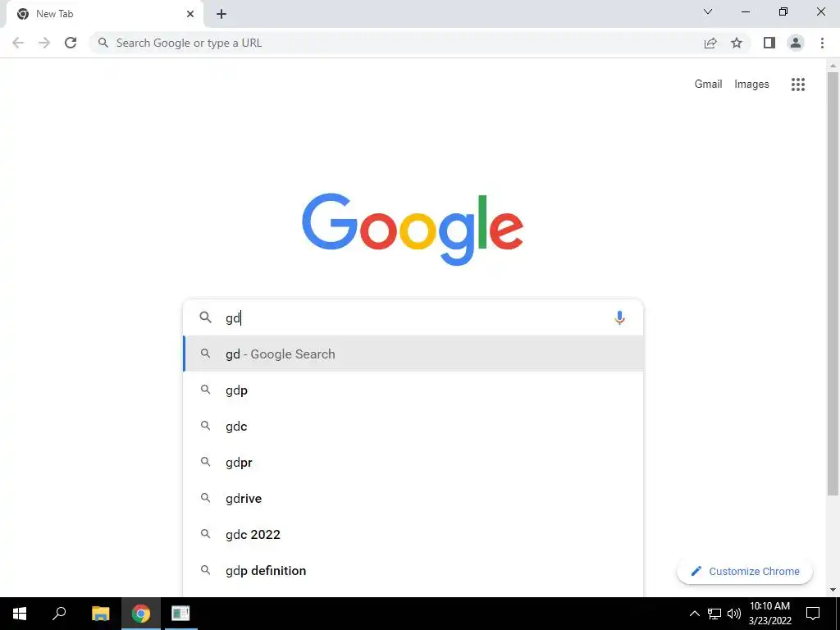Click the page's vertical scrollbar
Viewport: 840px width, 630px height.
[833, 284]
